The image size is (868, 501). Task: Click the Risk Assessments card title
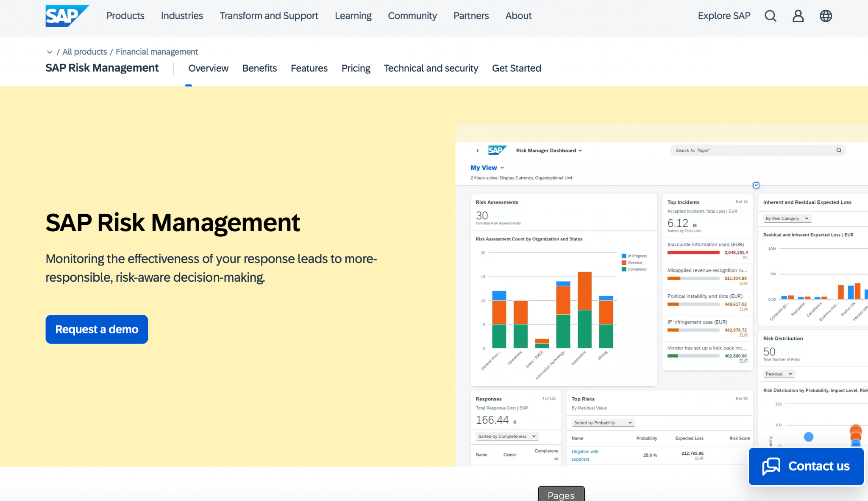(x=497, y=202)
